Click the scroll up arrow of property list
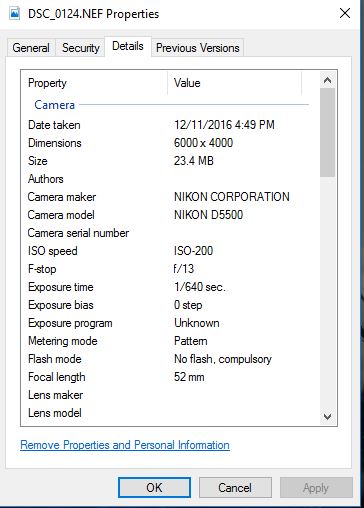Screen dimensions: 364x508 [x=327, y=80]
